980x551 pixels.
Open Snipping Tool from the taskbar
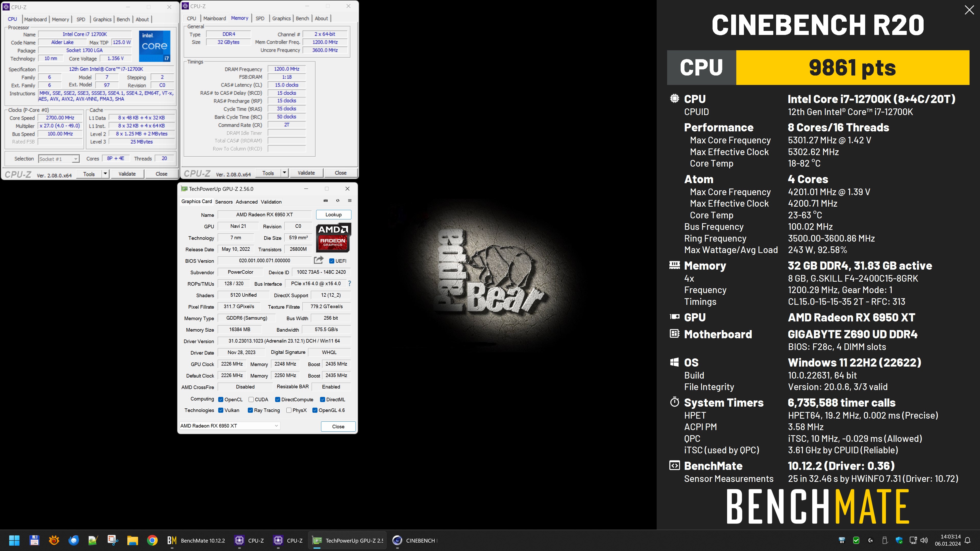(113, 540)
